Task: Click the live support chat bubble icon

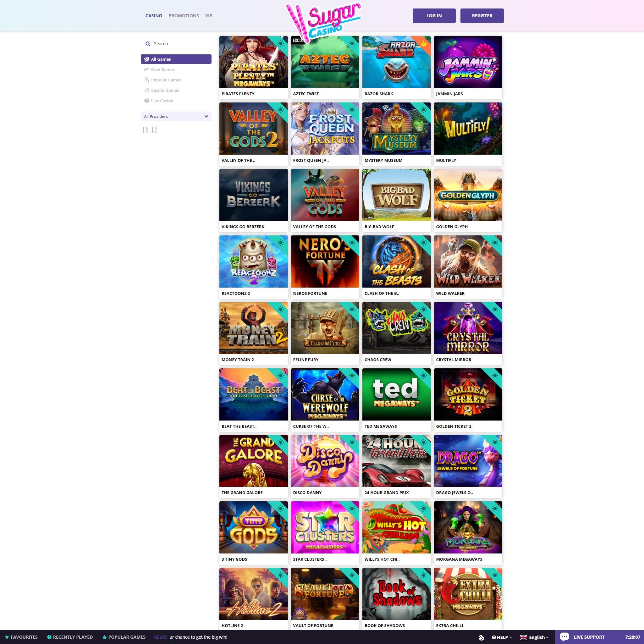Action: (x=564, y=637)
